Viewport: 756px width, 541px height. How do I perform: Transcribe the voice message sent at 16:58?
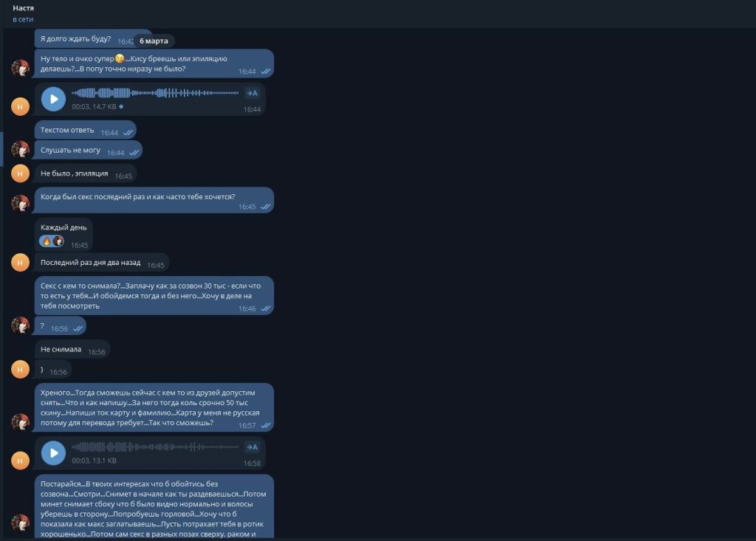[x=252, y=447]
